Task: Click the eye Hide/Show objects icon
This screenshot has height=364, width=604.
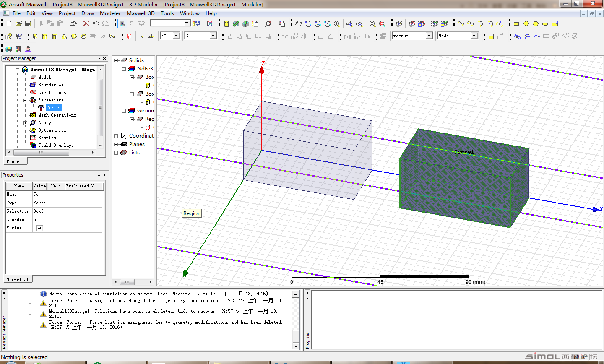Action: tap(398, 24)
